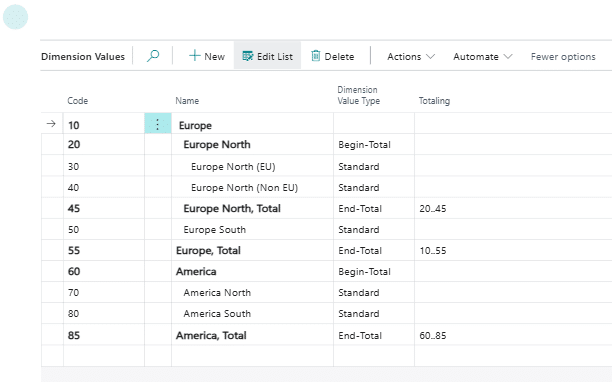Click the Europe North name cell
Image resolution: width=612 pixels, height=382 pixels.
[252, 144]
